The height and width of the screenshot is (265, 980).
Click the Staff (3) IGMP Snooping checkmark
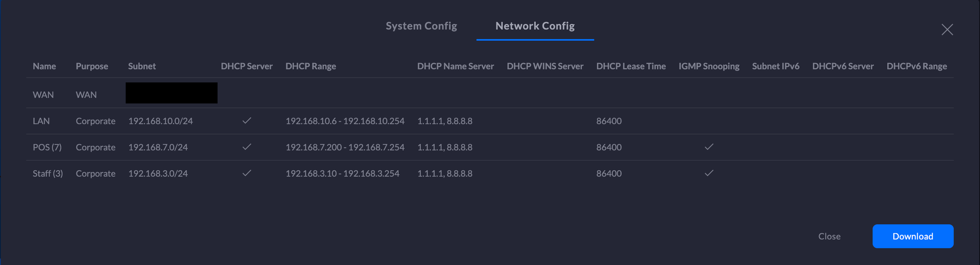click(709, 173)
